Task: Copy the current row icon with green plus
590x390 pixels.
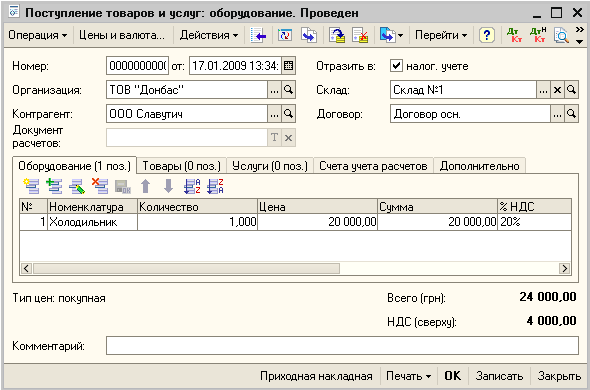Action: 54,186
